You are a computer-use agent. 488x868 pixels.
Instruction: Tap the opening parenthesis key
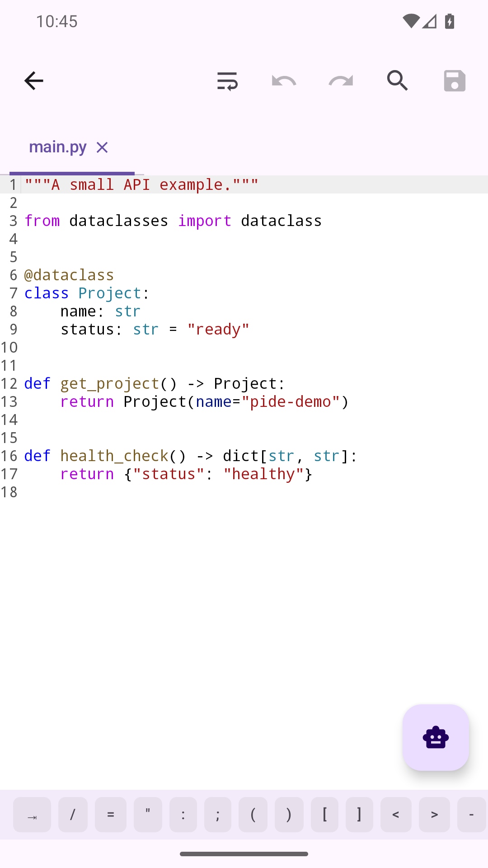(253, 815)
